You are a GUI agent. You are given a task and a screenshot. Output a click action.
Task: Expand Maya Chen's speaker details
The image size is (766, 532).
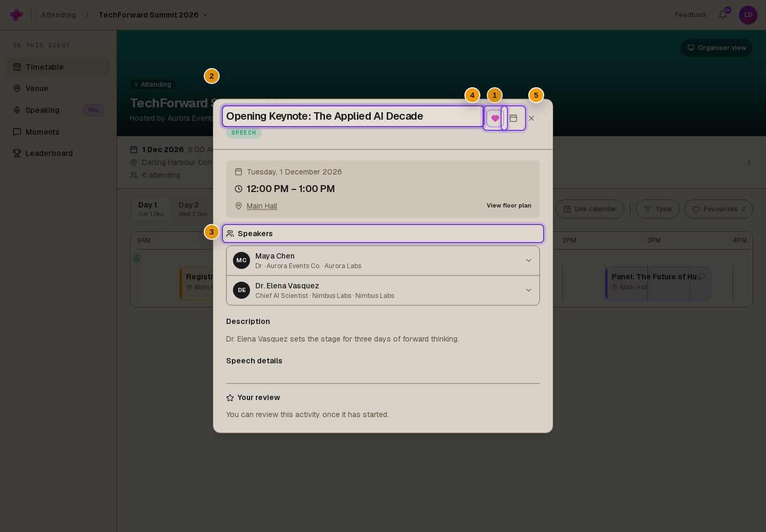coord(383,261)
